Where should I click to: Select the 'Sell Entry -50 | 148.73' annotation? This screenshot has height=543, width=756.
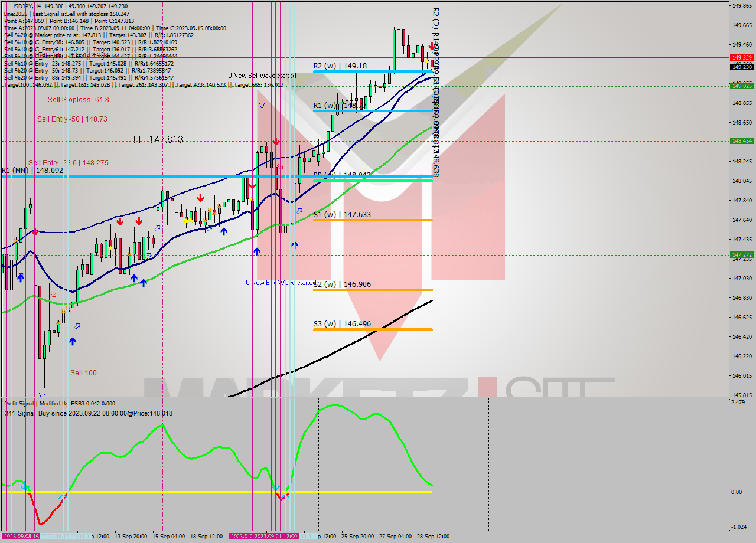(x=72, y=119)
